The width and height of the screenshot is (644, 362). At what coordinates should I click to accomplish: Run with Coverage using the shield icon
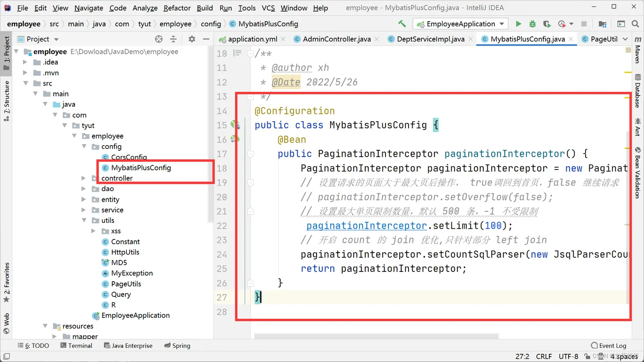click(x=546, y=24)
